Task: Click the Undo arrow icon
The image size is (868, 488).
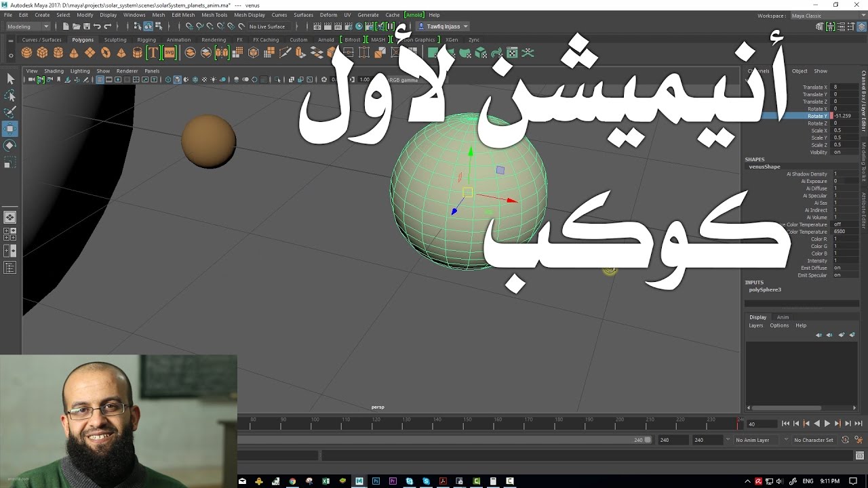Action: (x=97, y=26)
